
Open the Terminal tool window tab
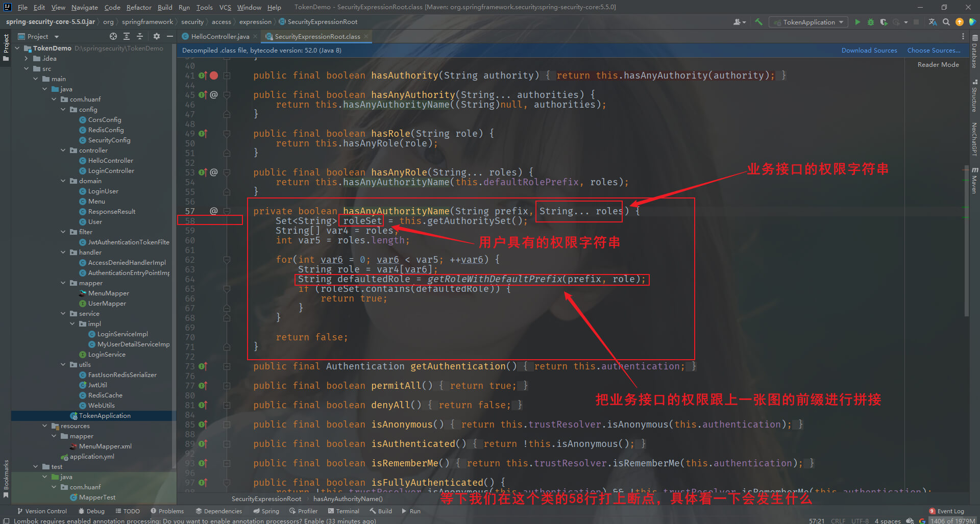click(344, 511)
